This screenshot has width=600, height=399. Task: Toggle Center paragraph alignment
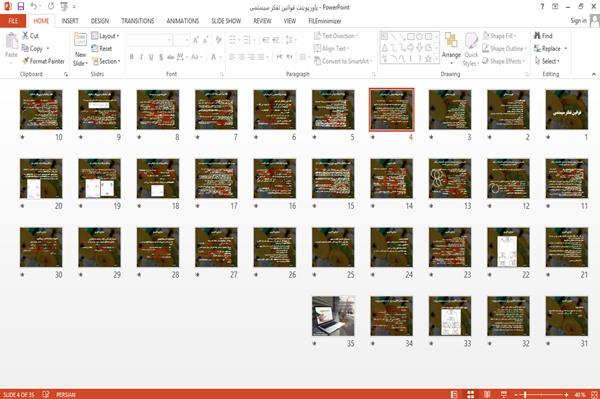(x=241, y=57)
